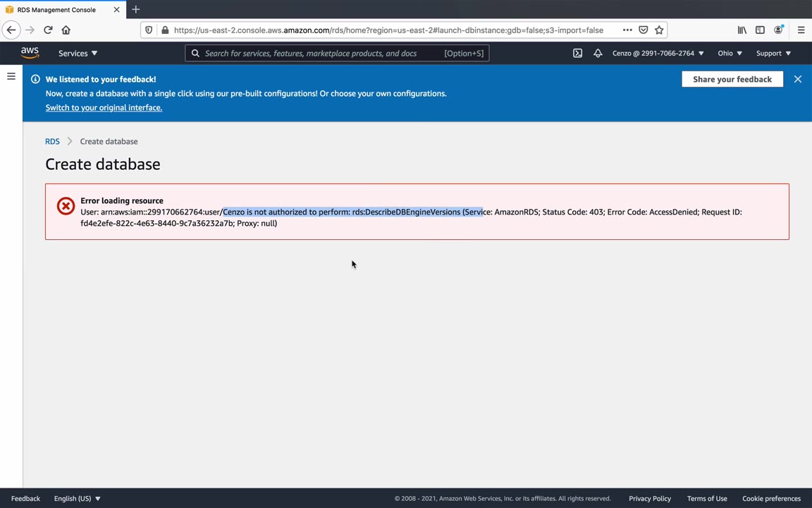
Task: Click the Share your feedback button
Action: pyautogui.click(x=732, y=79)
